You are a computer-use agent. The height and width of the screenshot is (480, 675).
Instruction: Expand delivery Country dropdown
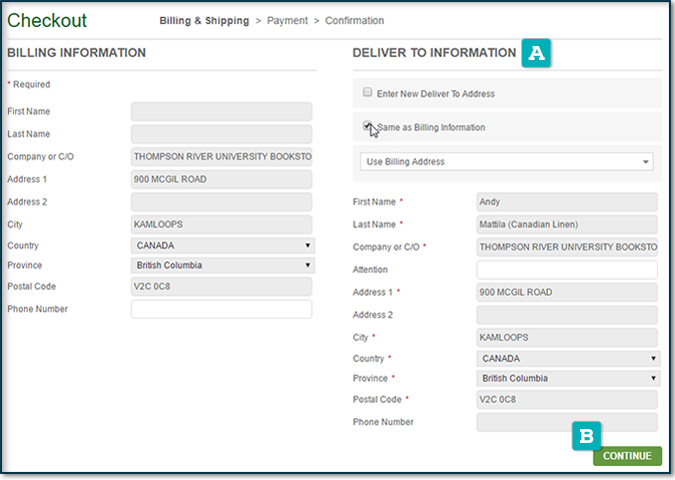(568, 358)
